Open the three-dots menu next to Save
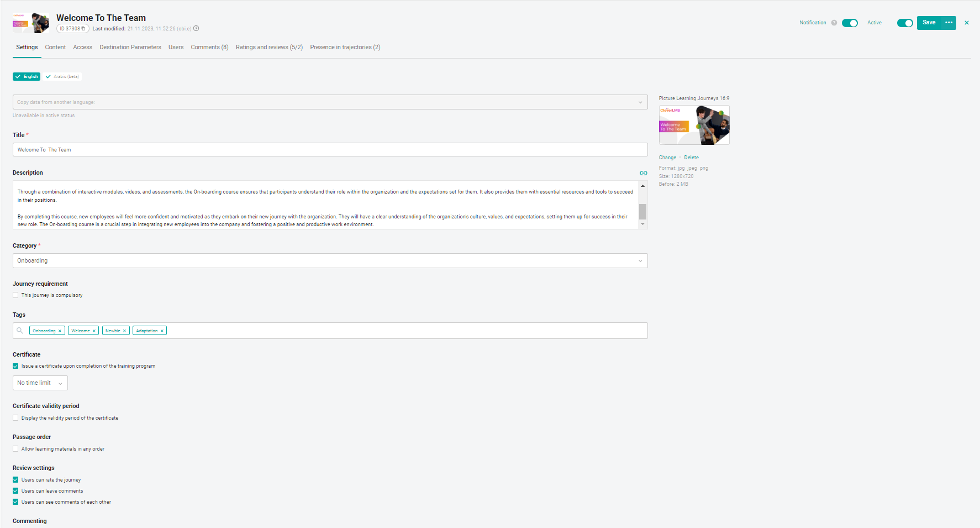 click(949, 23)
